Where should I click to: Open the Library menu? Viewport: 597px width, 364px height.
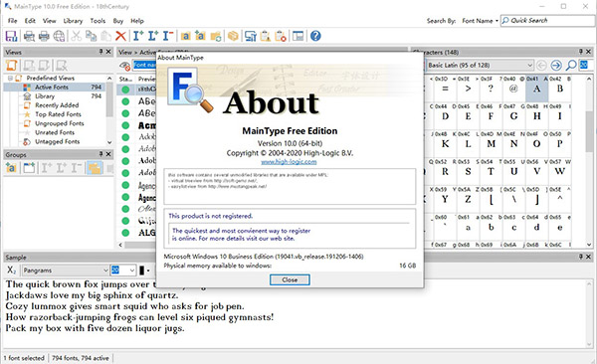pyautogui.click(x=73, y=21)
